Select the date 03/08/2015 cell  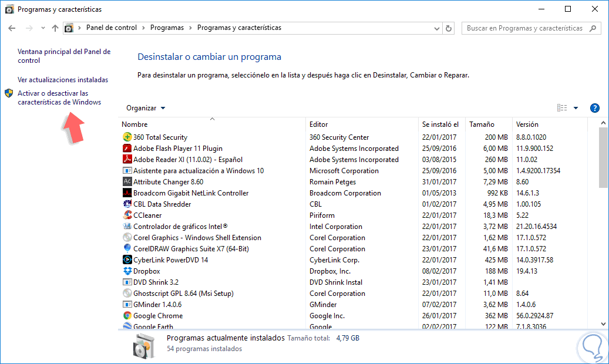click(439, 160)
